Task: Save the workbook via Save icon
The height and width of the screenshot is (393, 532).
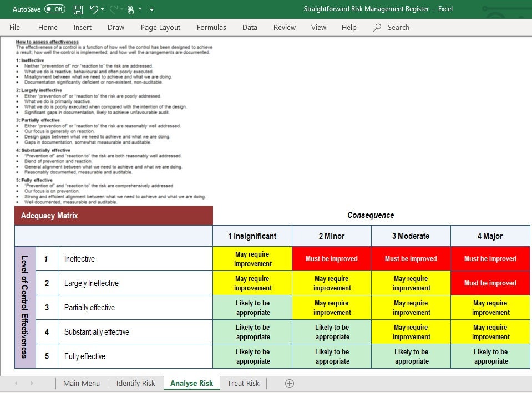Action: click(78, 9)
